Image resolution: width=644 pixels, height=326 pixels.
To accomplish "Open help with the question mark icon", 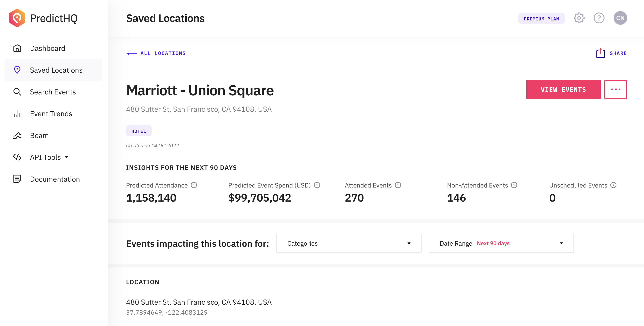I will point(599,18).
